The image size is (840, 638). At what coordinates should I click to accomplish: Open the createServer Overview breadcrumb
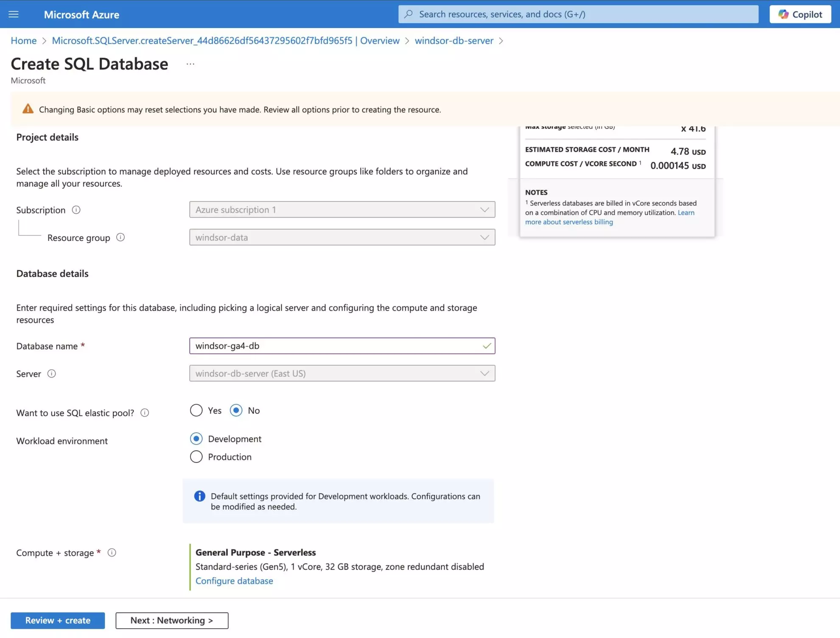tap(226, 41)
